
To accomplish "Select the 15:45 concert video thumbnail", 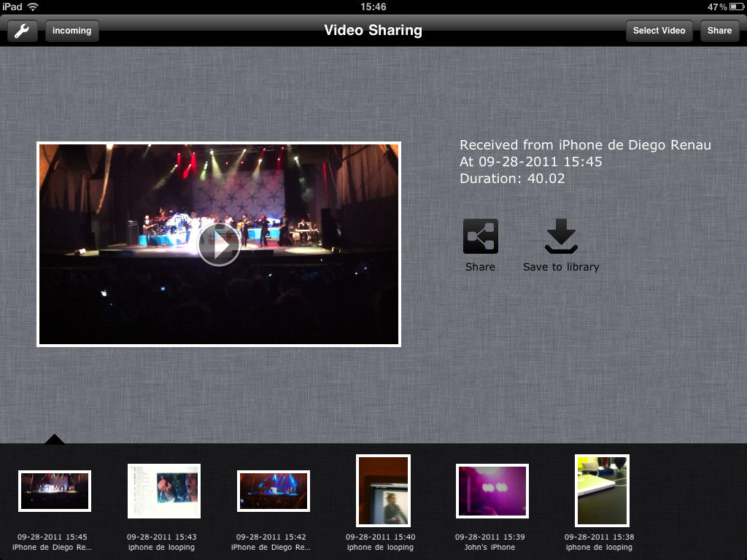I will (54, 491).
